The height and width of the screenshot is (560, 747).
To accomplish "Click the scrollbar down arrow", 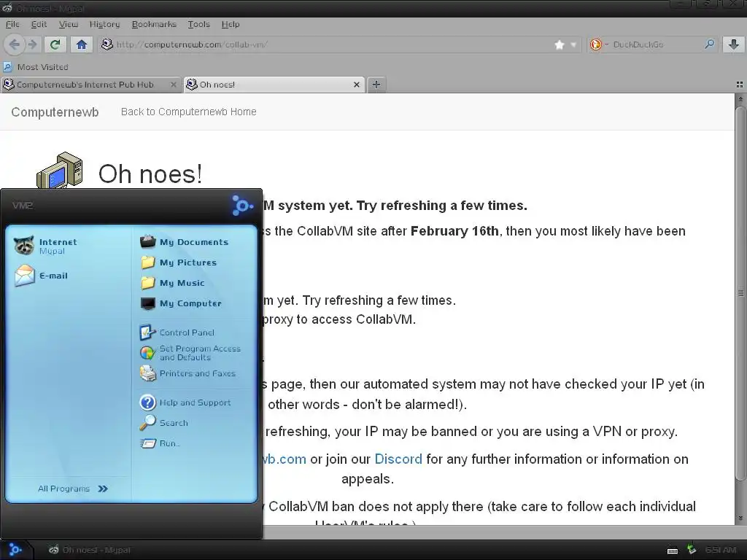I will (740, 518).
